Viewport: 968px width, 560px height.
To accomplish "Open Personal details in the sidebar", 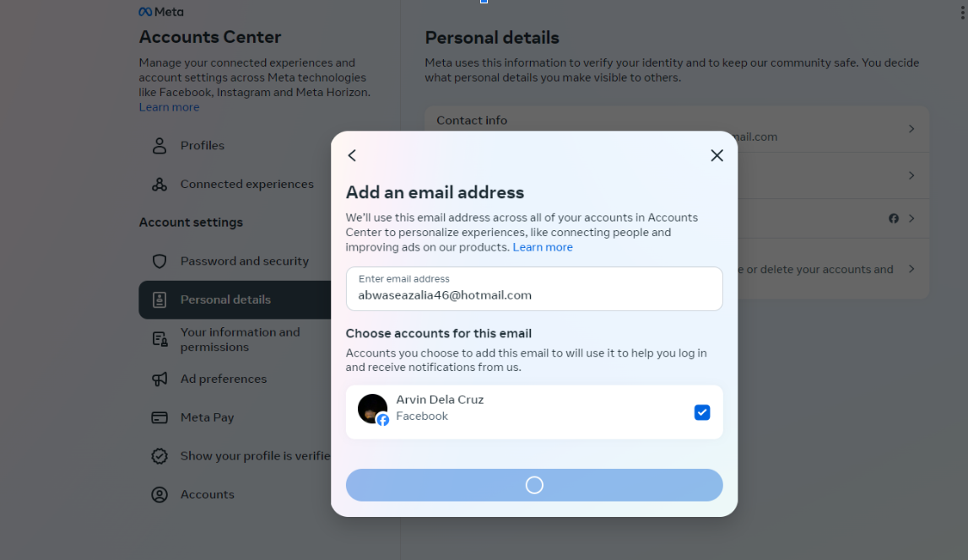I will pos(225,300).
